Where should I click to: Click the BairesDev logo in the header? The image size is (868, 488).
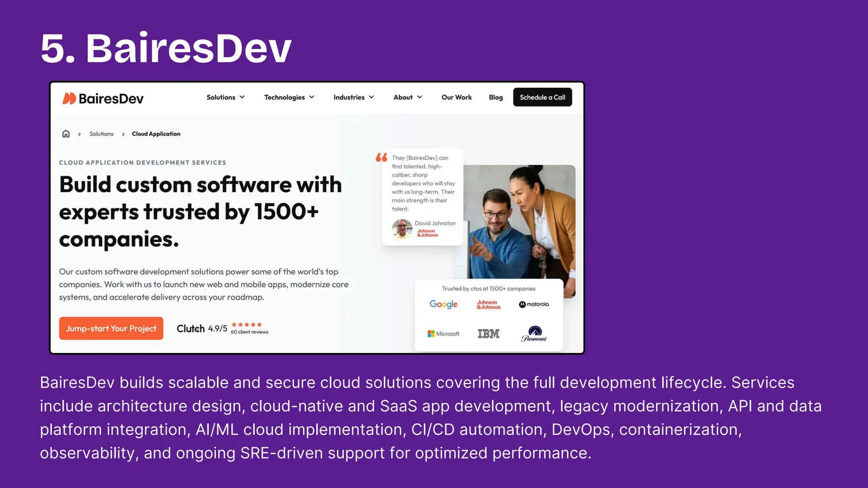[103, 98]
